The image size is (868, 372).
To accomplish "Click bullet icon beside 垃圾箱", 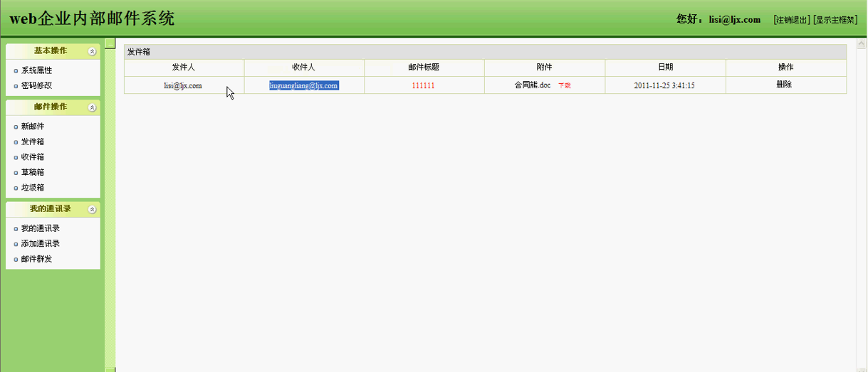I will coord(16,188).
